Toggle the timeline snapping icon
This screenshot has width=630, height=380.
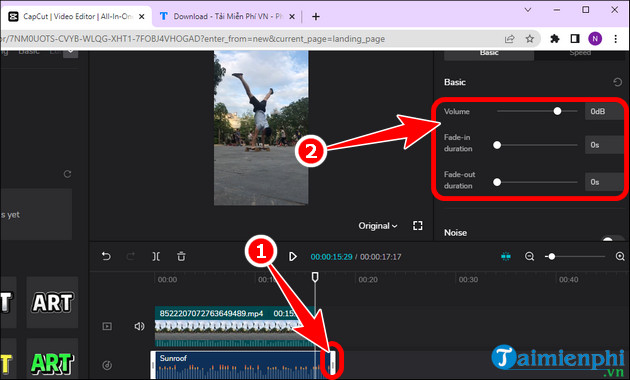point(506,256)
